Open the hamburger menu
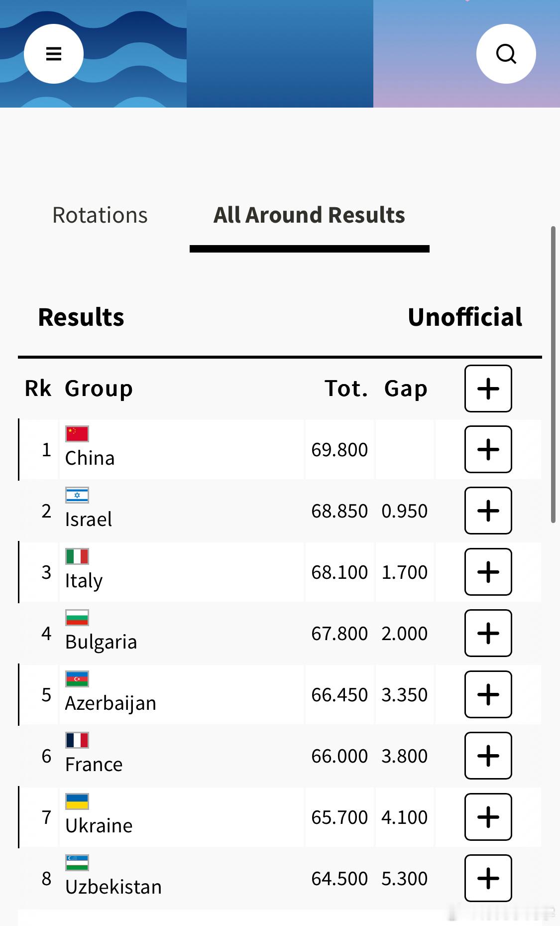Viewport: 560px width, 926px height. [x=54, y=54]
